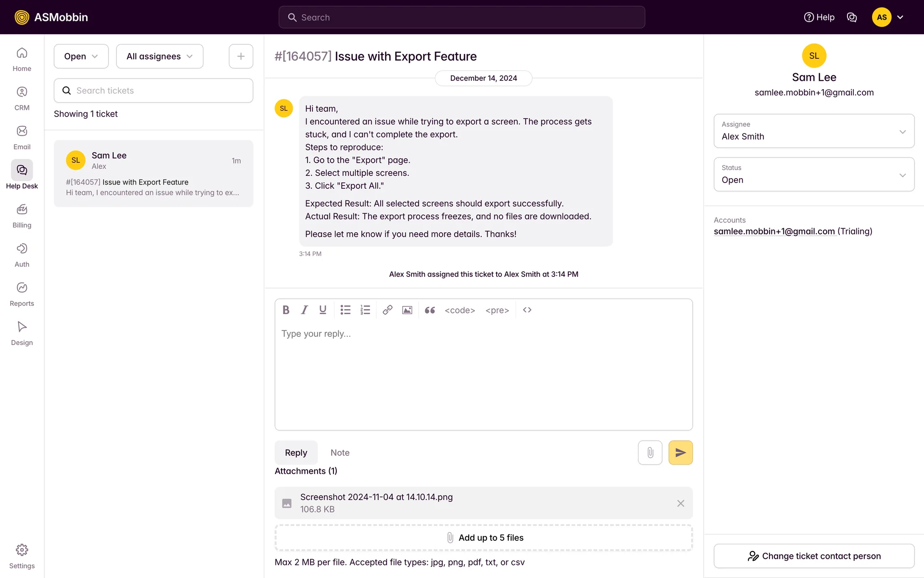Go to Reports in the sidebar
Screen dimensions: 924x578
(22, 294)
